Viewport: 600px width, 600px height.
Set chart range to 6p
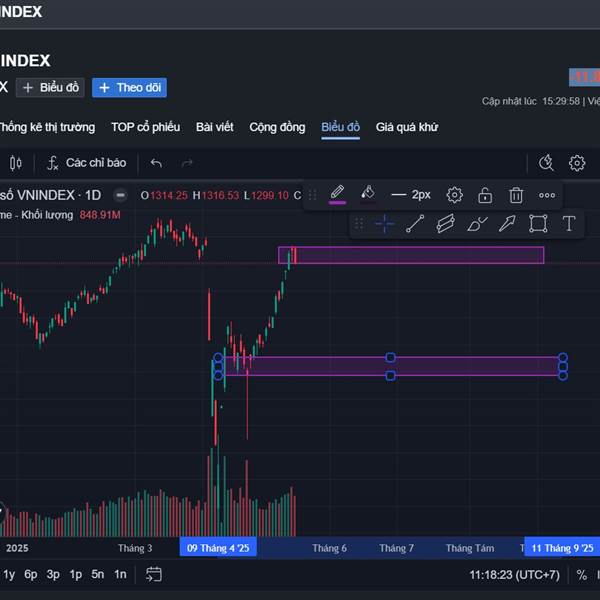click(x=31, y=574)
